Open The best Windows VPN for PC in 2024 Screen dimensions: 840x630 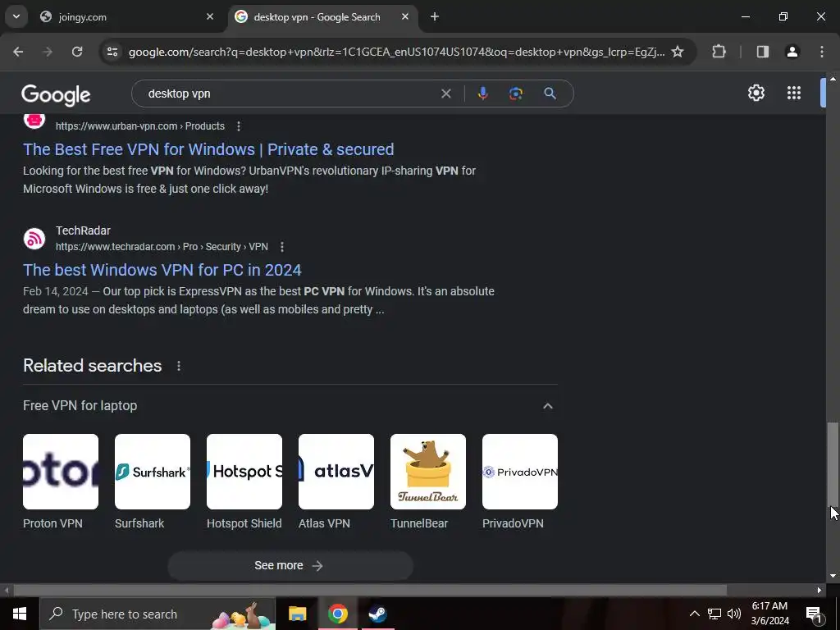(162, 270)
